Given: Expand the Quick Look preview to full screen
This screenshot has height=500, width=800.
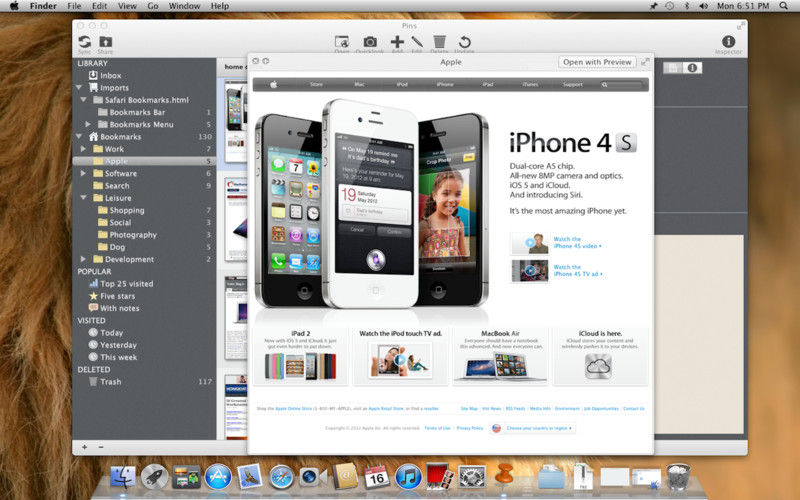Looking at the screenshot, I should click(x=645, y=62).
